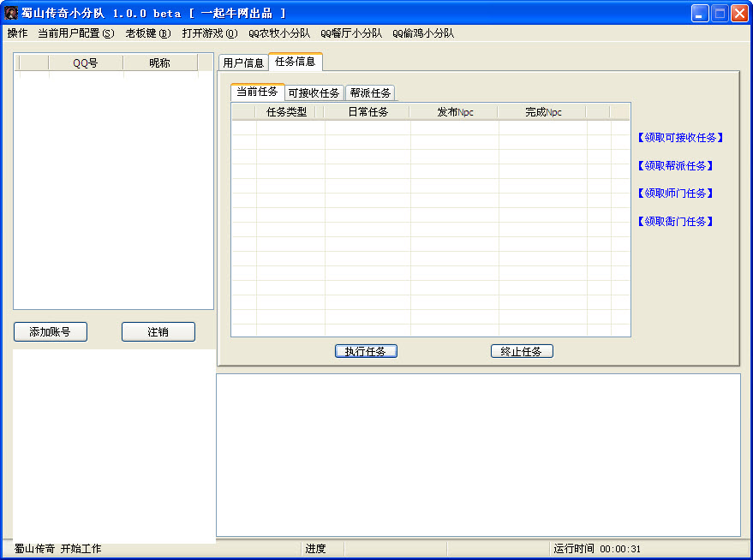753x560 pixels.
Task: Select the 当前任务 sub-tab
Action: tap(257, 92)
